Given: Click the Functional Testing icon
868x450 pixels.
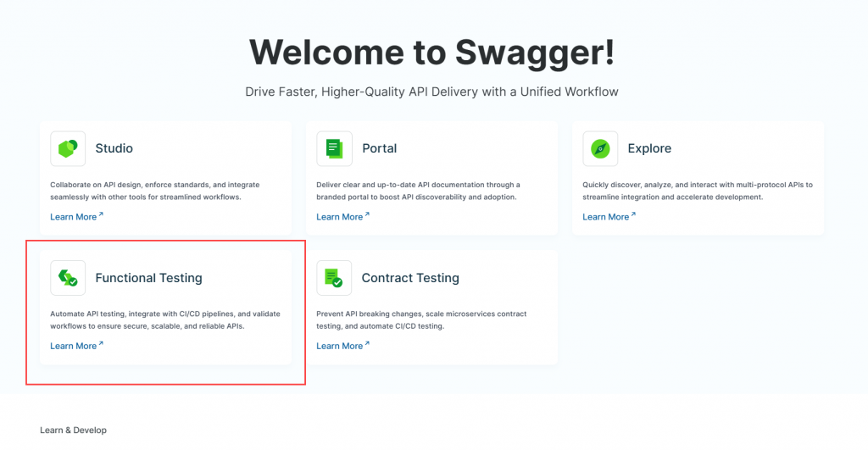Looking at the screenshot, I should [x=68, y=278].
